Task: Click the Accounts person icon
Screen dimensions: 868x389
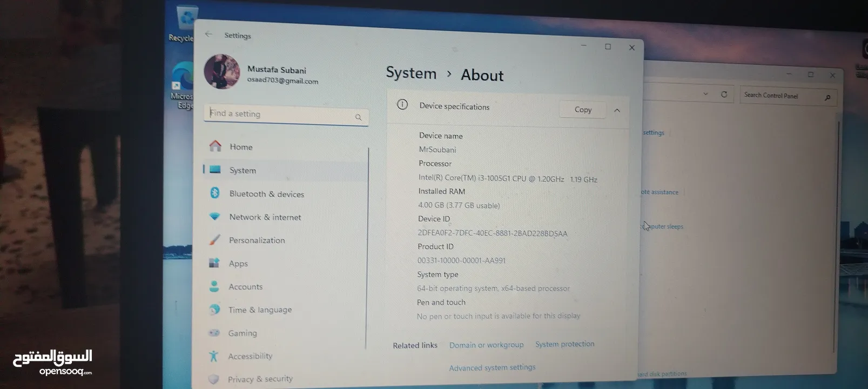Action: [x=214, y=286]
